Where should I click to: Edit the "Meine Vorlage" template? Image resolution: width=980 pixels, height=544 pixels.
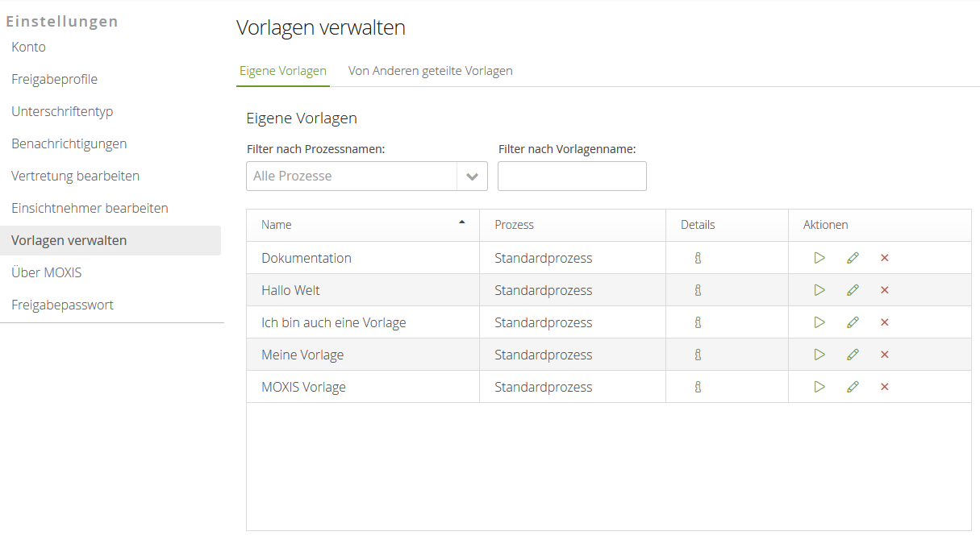point(853,354)
